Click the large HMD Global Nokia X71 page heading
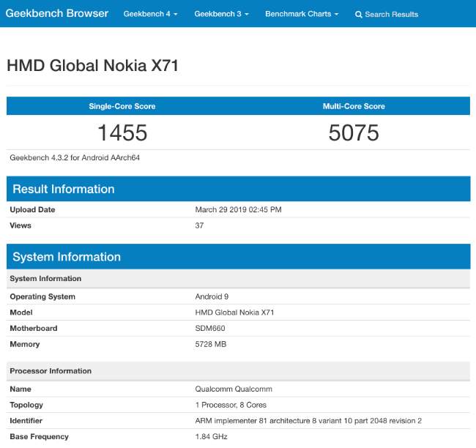This screenshot has width=476, height=448. 92,66
